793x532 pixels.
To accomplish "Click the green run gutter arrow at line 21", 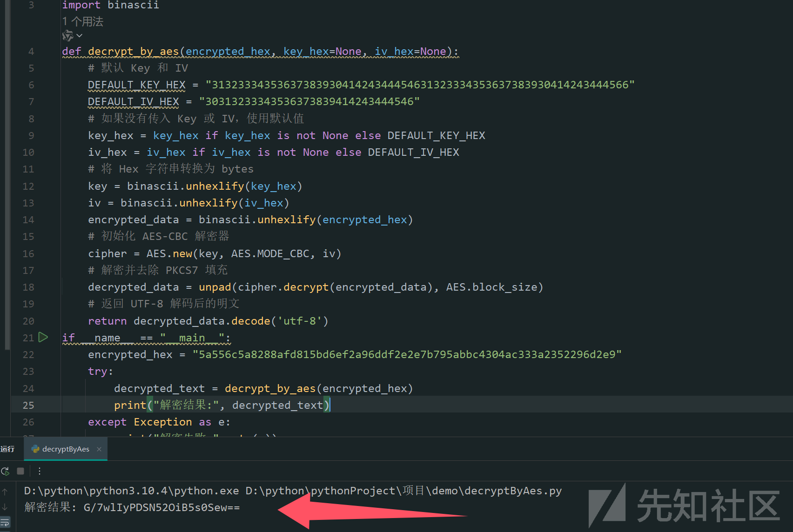I will click(x=43, y=337).
